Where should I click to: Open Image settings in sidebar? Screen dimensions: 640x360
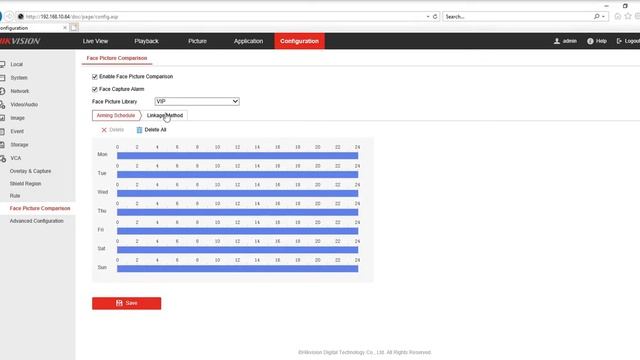click(17, 118)
